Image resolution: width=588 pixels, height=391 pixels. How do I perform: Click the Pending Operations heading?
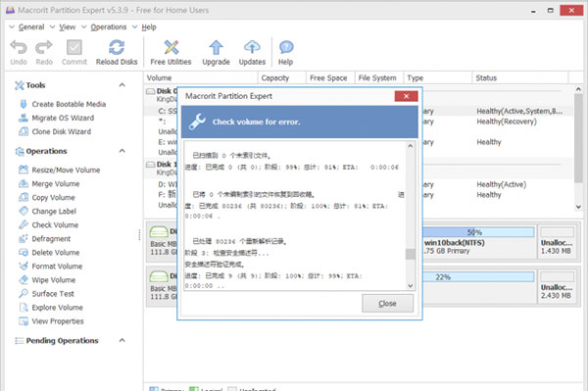tap(63, 340)
